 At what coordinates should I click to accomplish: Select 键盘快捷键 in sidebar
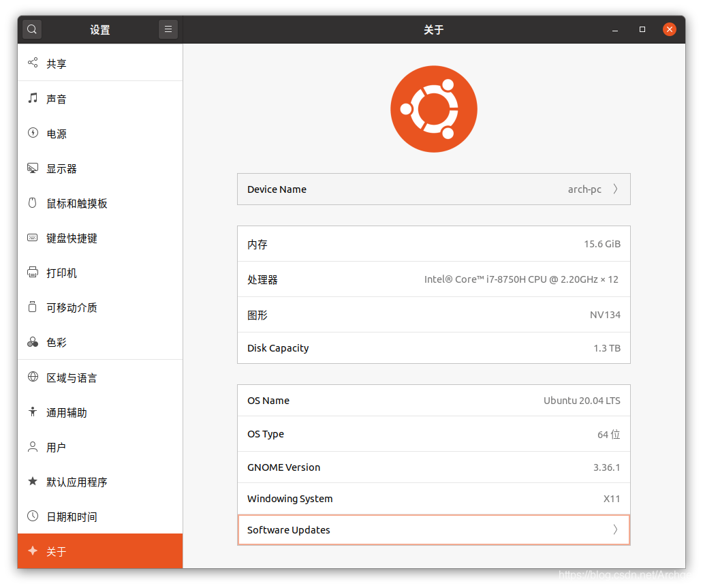click(100, 238)
